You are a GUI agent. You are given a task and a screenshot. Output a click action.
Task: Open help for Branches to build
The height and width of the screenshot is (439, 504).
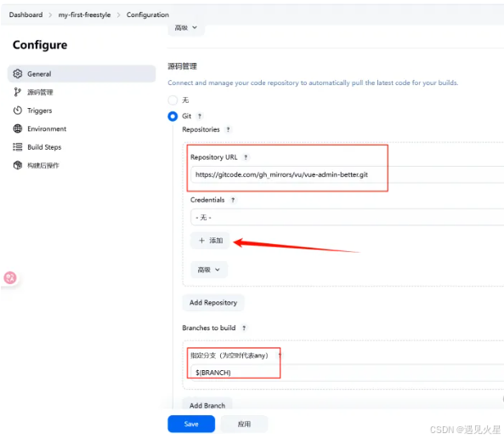coord(244,328)
